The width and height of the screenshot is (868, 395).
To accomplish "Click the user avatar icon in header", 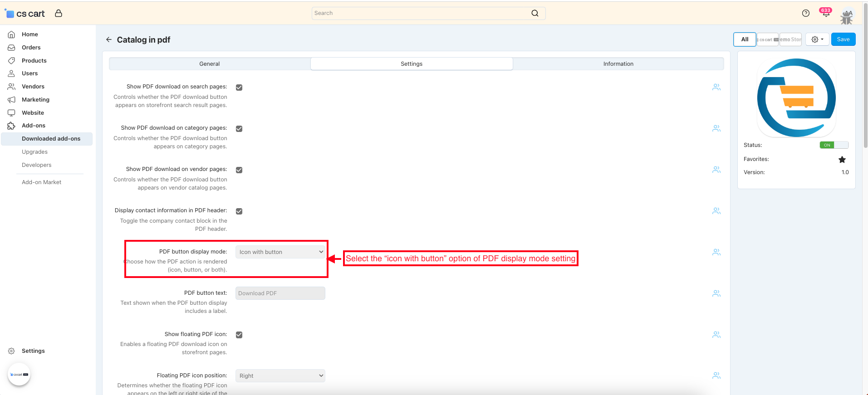I will click(846, 16).
